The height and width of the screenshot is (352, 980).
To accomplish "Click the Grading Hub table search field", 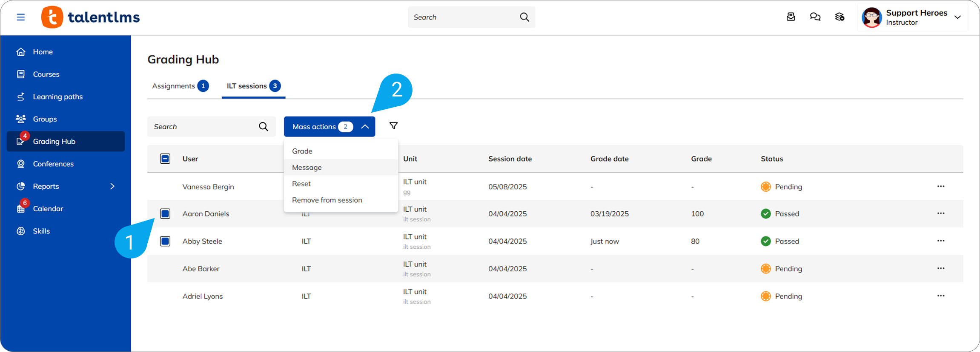I will (203, 127).
